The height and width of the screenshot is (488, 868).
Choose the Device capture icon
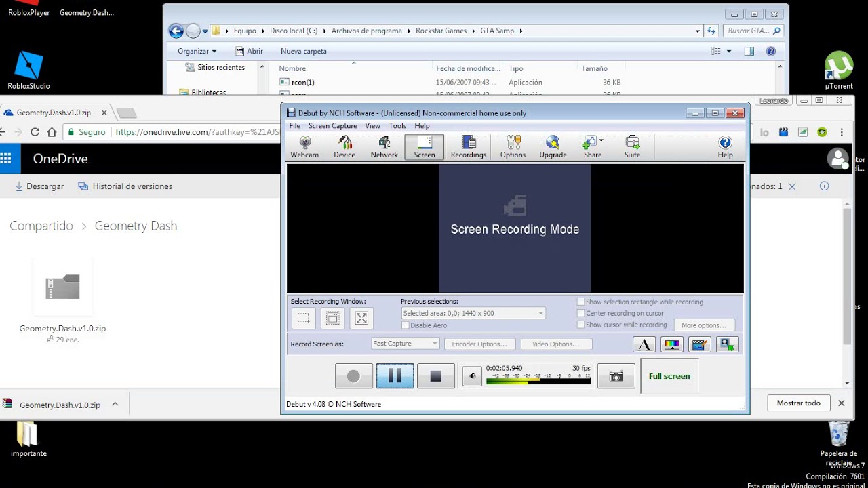tap(344, 147)
